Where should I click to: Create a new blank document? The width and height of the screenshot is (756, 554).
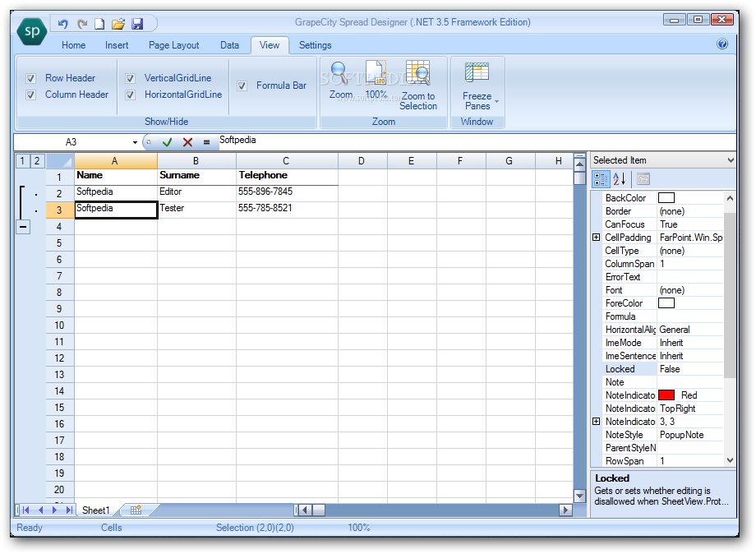[99, 24]
